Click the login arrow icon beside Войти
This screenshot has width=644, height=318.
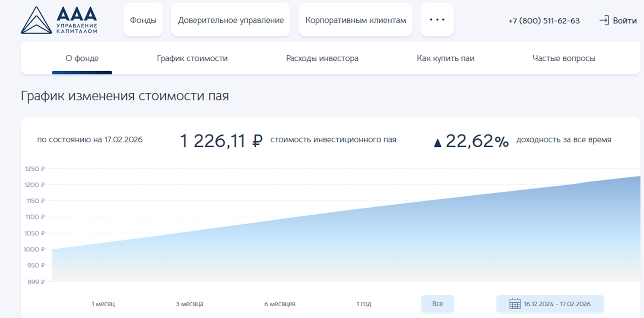click(604, 20)
